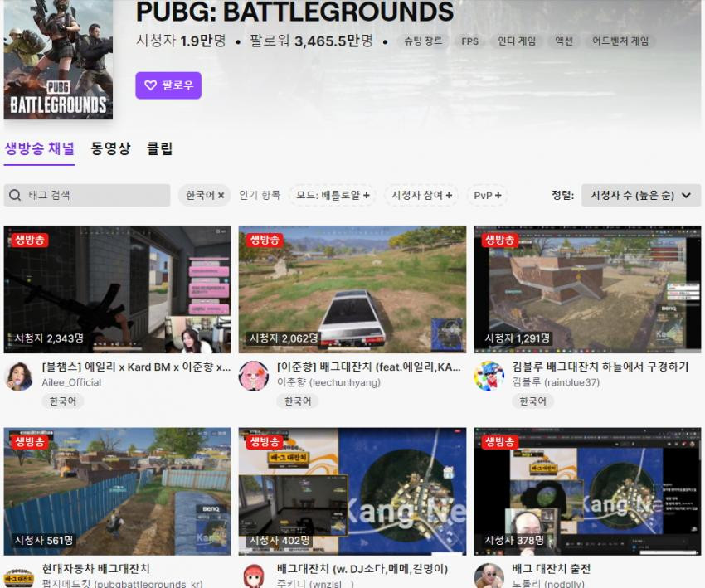
Task: Open the stream thumbnail with 시청자 2,062명
Action: pos(352,289)
